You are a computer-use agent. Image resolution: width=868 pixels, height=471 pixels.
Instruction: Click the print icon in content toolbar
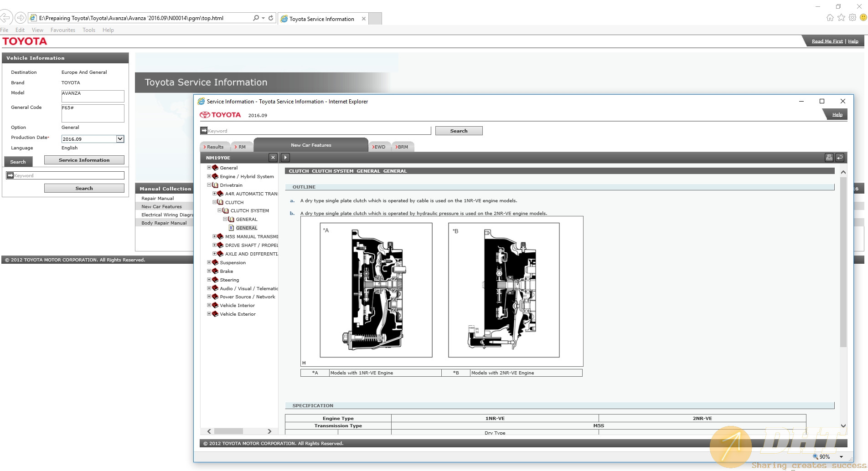coord(829,158)
